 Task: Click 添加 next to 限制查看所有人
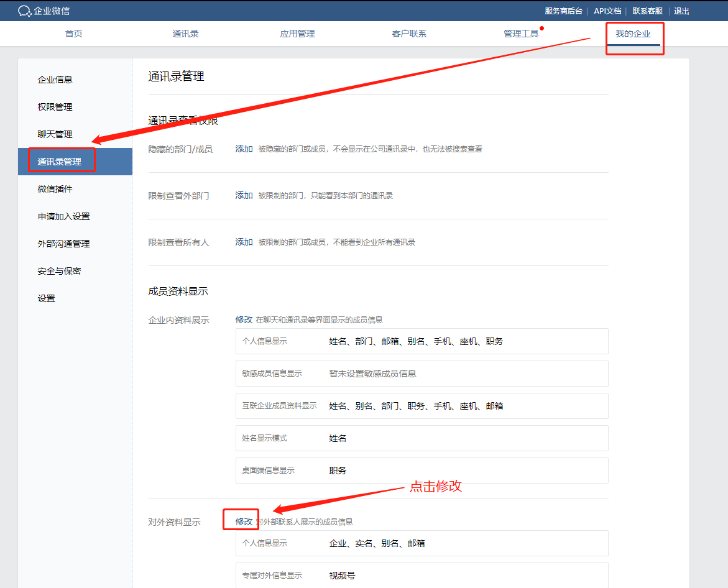(x=244, y=242)
